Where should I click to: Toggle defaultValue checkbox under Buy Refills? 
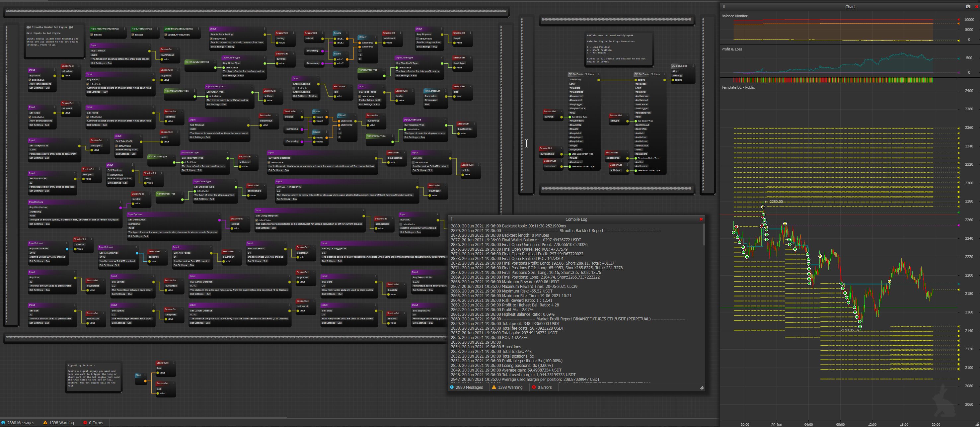(x=88, y=84)
